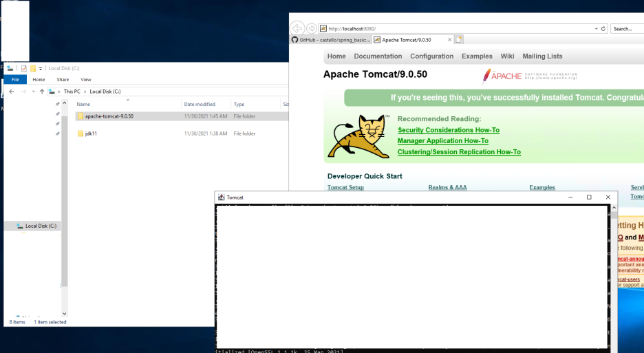This screenshot has width=644, height=353.
Task: Open the View ribbon tab in File Explorer
Action: pos(86,80)
